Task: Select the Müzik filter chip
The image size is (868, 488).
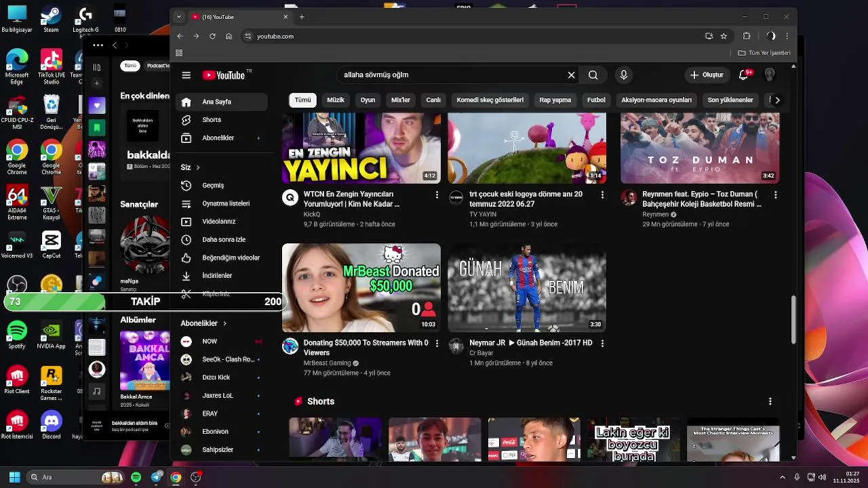Action: pyautogui.click(x=336, y=100)
